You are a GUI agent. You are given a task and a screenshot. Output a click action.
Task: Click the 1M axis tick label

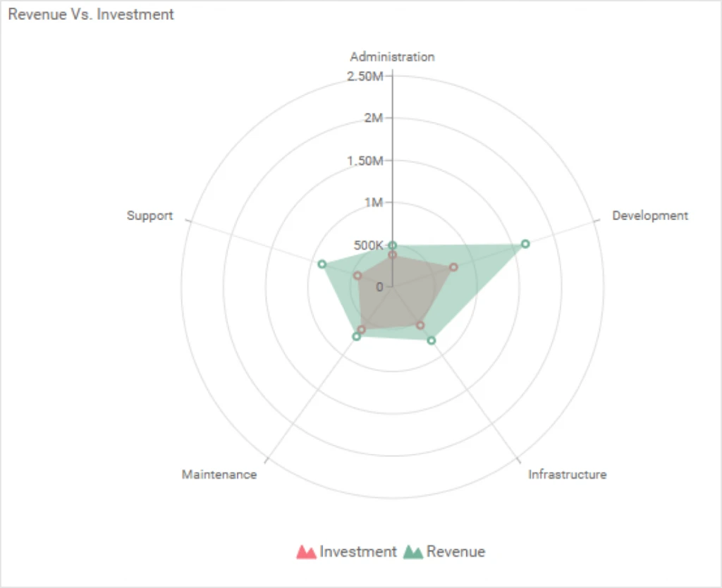[x=373, y=203]
